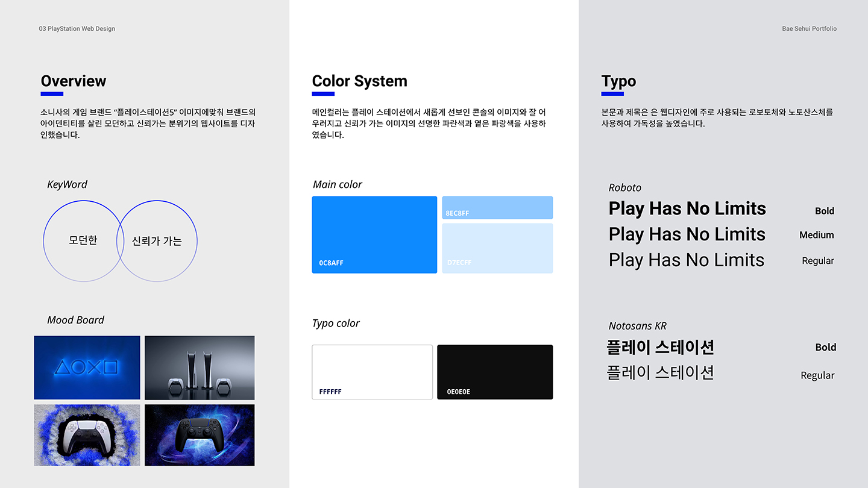Click the Bae Sehui Portfolio label
868x488 pixels.
point(809,28)
